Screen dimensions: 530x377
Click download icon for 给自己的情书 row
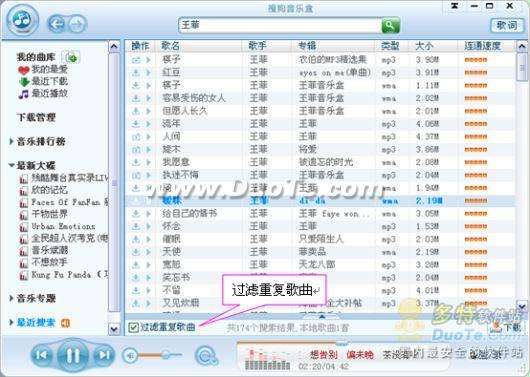(x=136, y=214)
